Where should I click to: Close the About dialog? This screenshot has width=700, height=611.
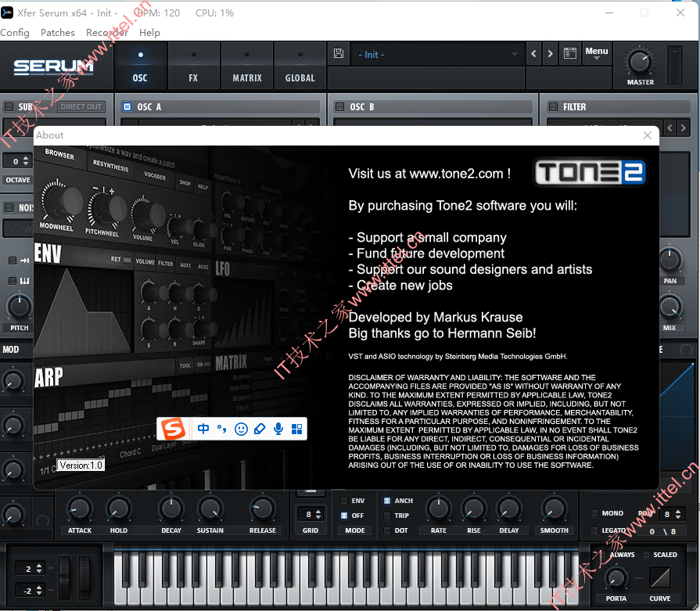[x=648, y=135]
